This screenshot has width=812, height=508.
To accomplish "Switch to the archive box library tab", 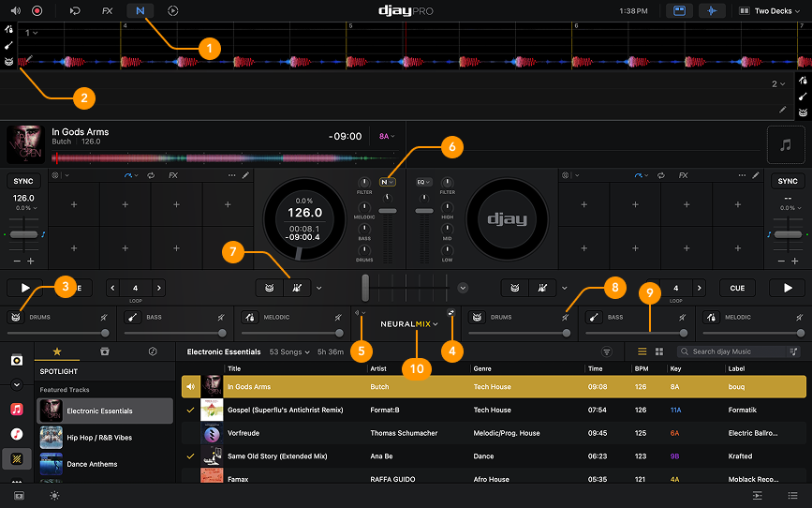I will coord(105,351).
